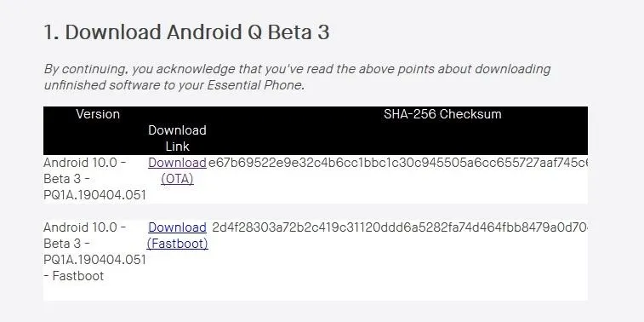Screen dimensions: 644x322
Task: Click the "(OTA)" text under first Download
Action: [x=177, y=179]
